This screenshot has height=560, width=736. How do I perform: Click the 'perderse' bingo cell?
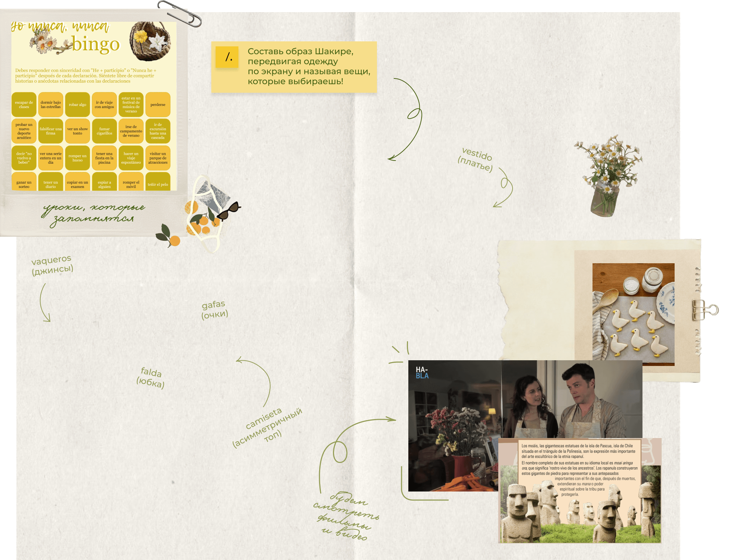[x=158, y=105]
